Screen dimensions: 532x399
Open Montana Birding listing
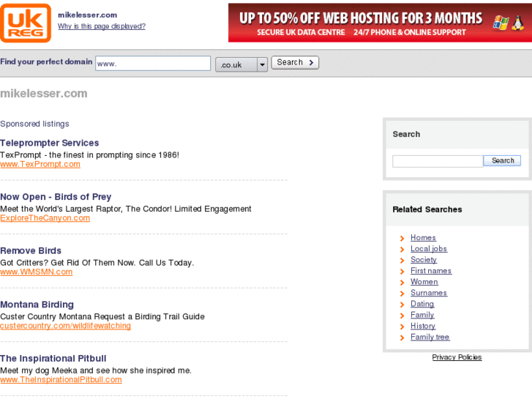point(37,305)
